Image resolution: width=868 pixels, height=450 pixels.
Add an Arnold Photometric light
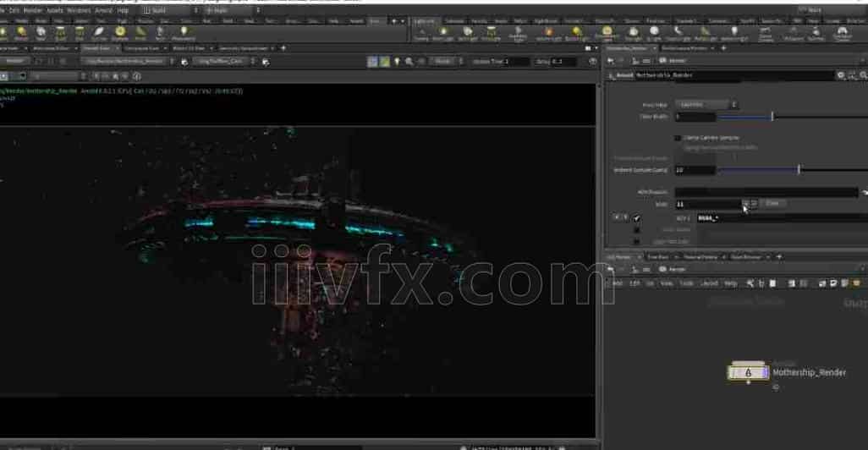[184, 34]
